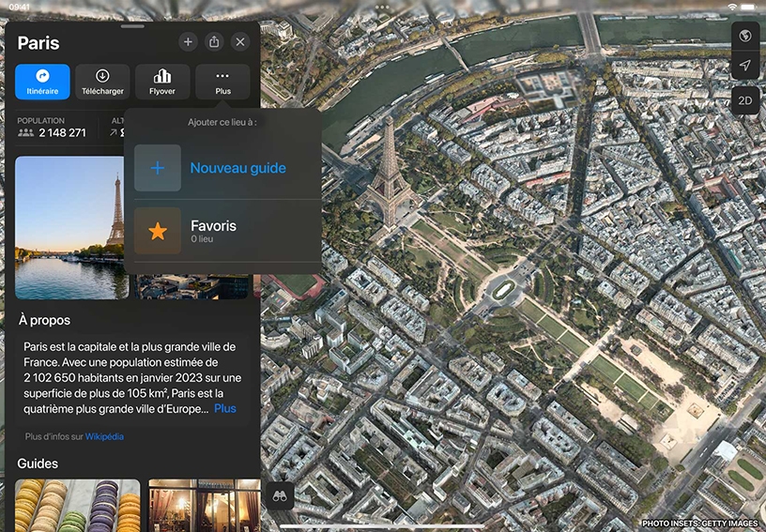Viewport: 766px width, 532px height.
Task: Click the Wi-Fi status icon
Action: [732, 7]
